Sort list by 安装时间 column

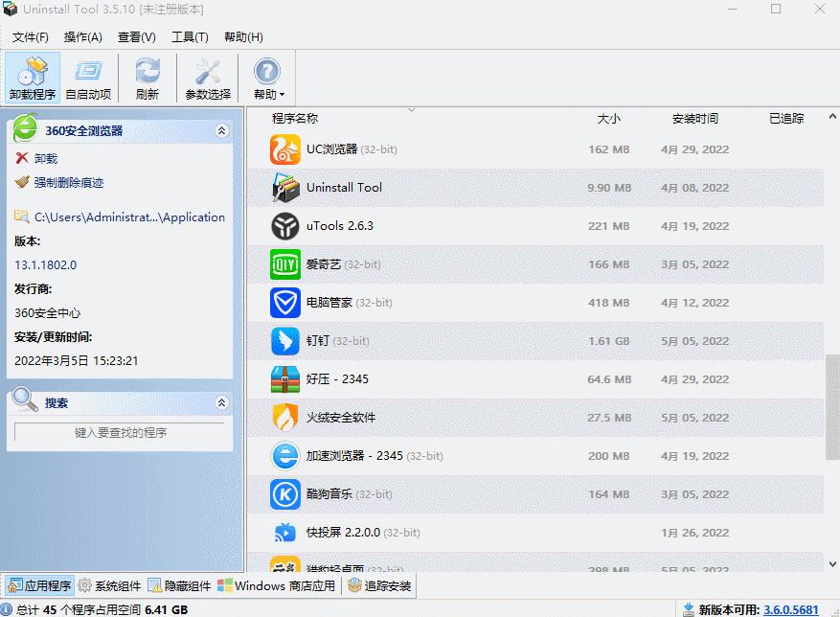point(694,119)
